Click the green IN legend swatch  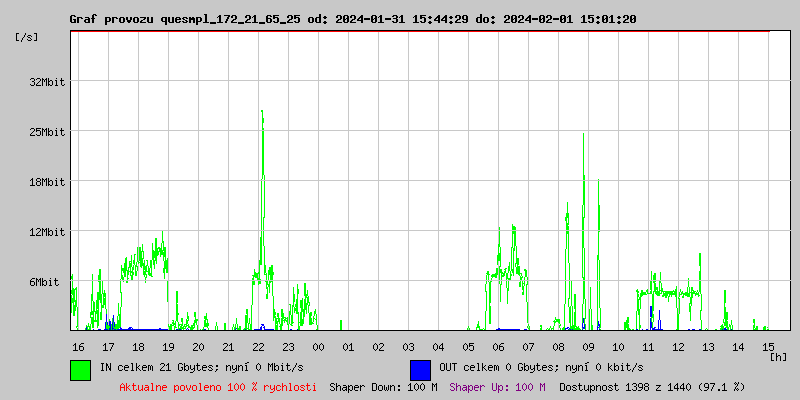click(x=80, y=369)
